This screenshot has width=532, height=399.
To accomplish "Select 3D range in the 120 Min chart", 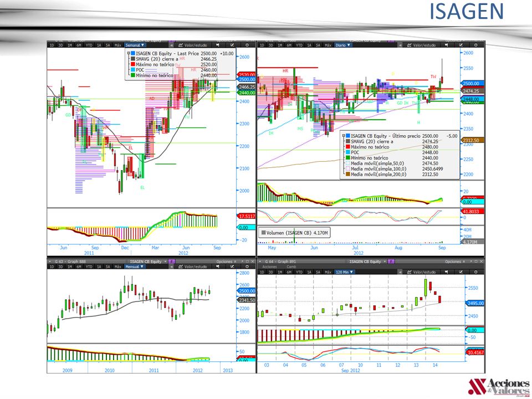I will pos(271,272).
